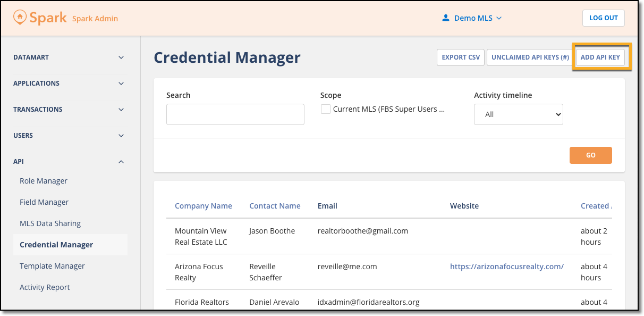Click the orange Go button
This screenshot has height=316, width=644.
591,155
